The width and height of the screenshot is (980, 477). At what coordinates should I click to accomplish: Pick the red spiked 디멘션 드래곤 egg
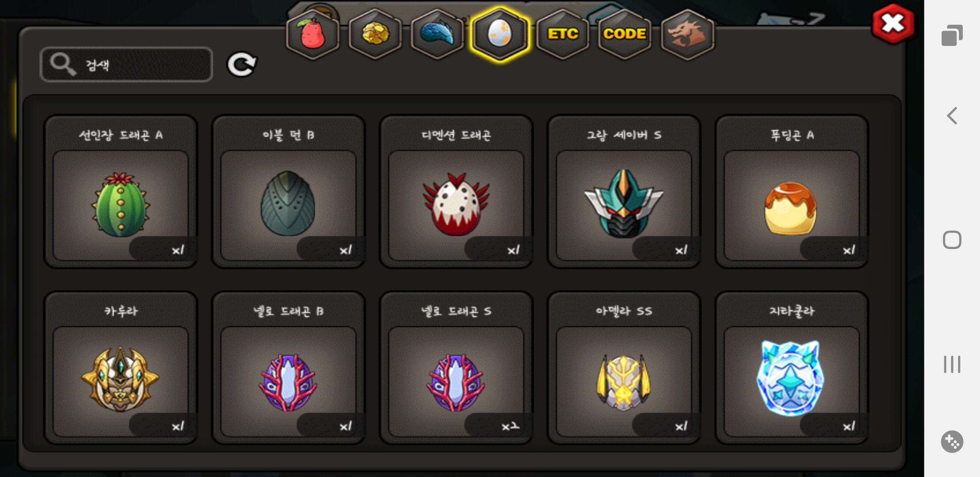(456, 192)
